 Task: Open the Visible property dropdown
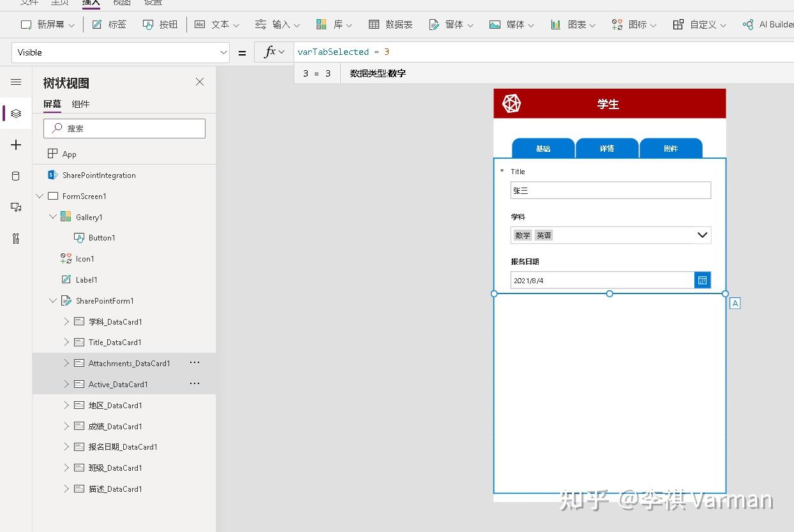coord(225,52)
